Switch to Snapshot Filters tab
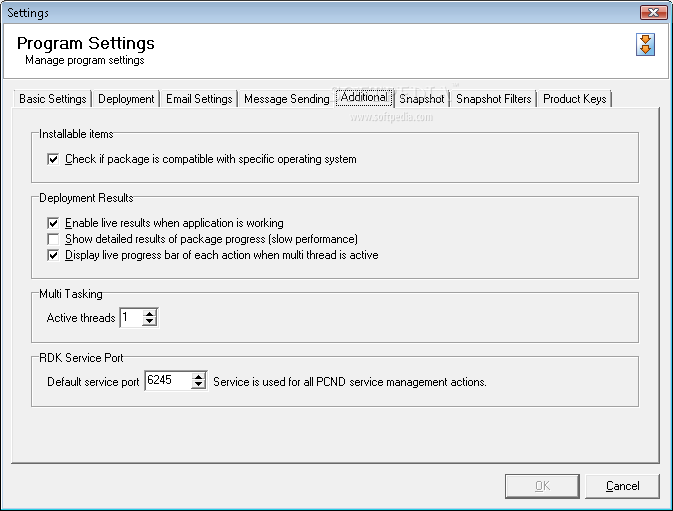 pos(494,99)
